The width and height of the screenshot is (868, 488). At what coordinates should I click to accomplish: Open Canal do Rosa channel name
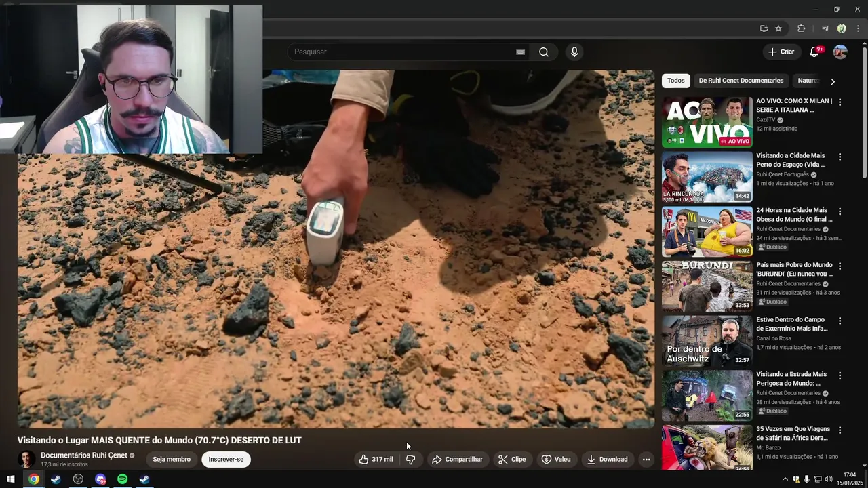tap(774, 338)
